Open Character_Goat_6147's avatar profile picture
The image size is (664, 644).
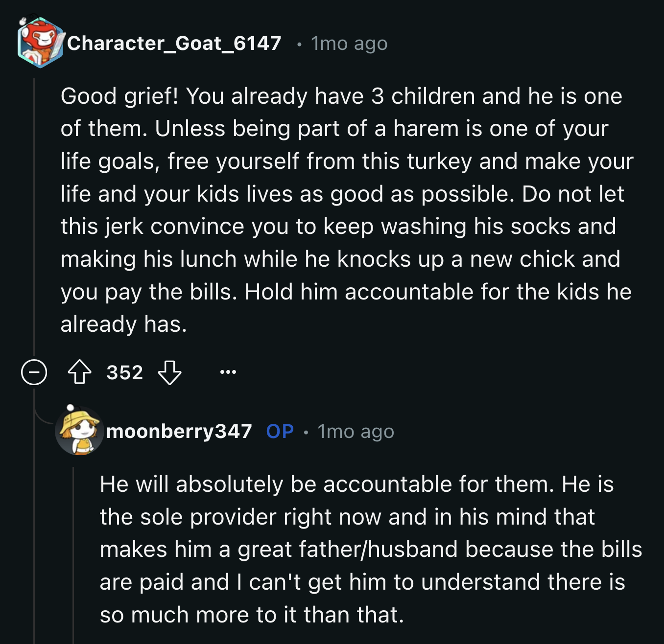[x=40, y=43]
